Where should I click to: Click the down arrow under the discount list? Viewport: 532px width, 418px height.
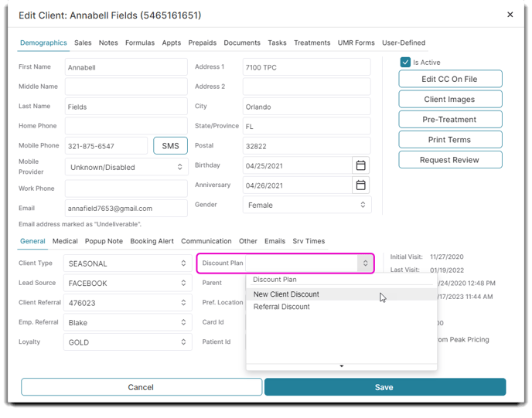(342, 366)
